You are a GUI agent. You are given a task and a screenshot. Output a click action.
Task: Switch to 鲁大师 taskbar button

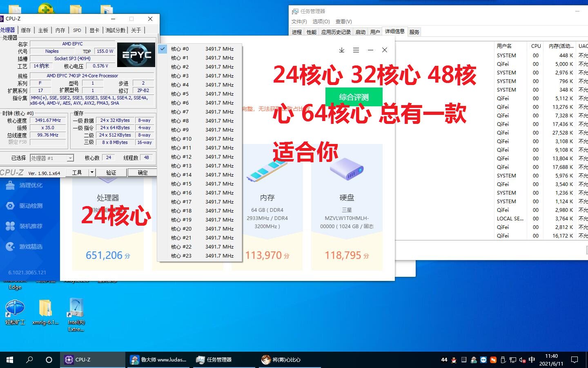[x=159, y=360]
